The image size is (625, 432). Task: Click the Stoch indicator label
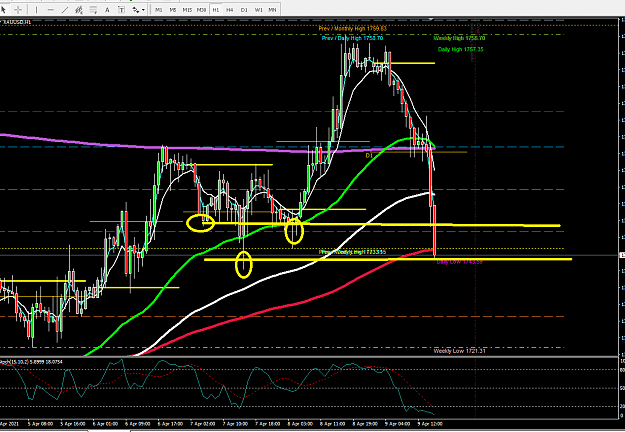pos(31,362)
